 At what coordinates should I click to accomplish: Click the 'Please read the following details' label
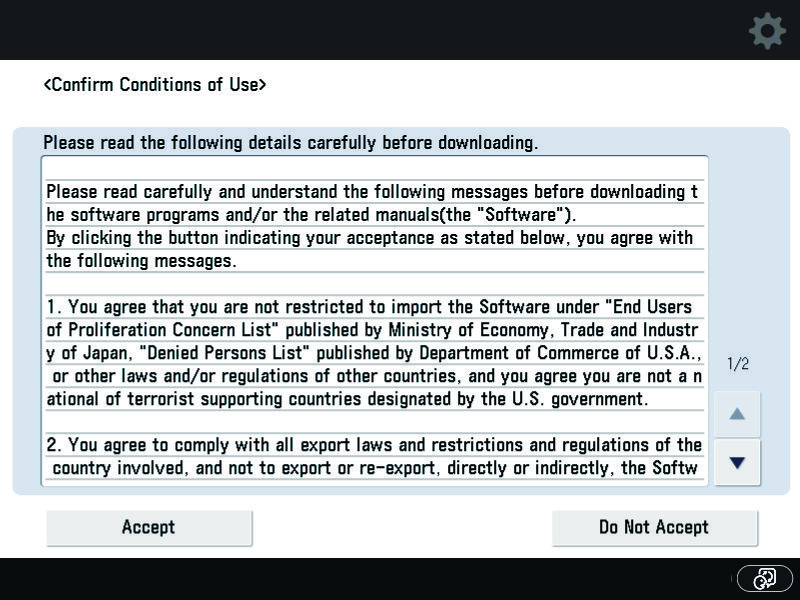click(x=290, y=142)
